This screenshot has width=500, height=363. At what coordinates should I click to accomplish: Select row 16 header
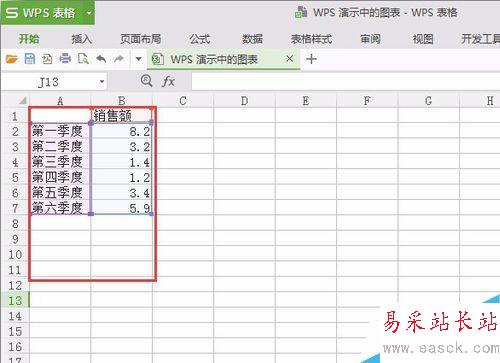click(15, 347)
